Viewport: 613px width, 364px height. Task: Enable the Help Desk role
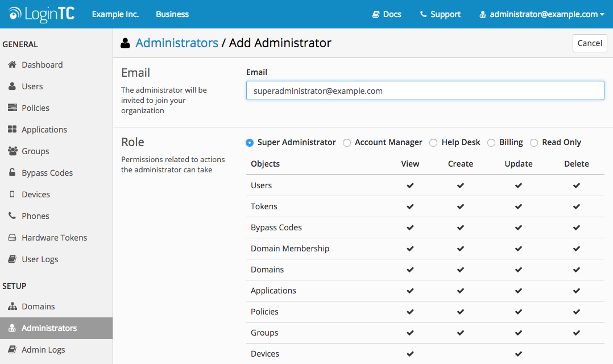(x=433, y=143)
